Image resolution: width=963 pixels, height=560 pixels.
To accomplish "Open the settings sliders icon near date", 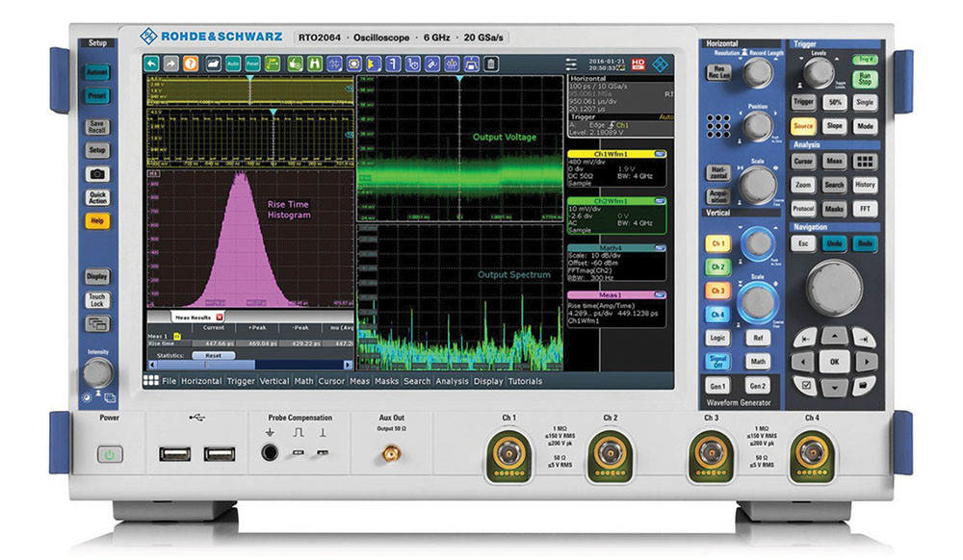I will (x=571, y=64).
